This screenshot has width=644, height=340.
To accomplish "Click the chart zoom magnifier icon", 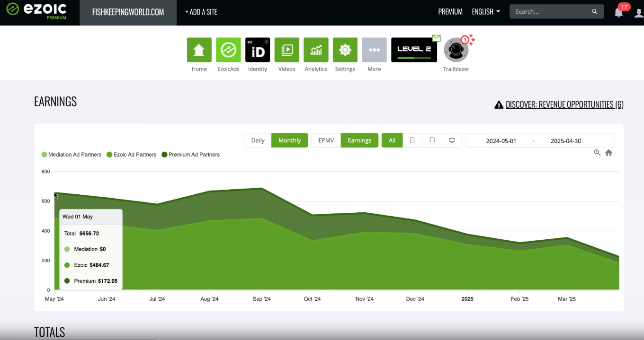I will point(597,153).
